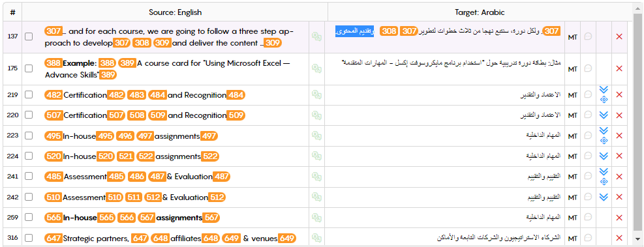Open the comment bubble for segment 175
Screen dimensions: 644x247
[588, 69]
